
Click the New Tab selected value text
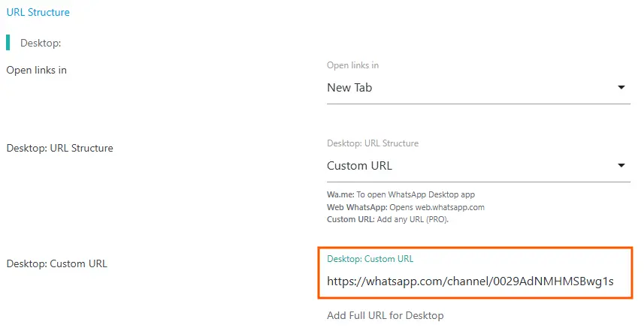[x=349, y=88]
